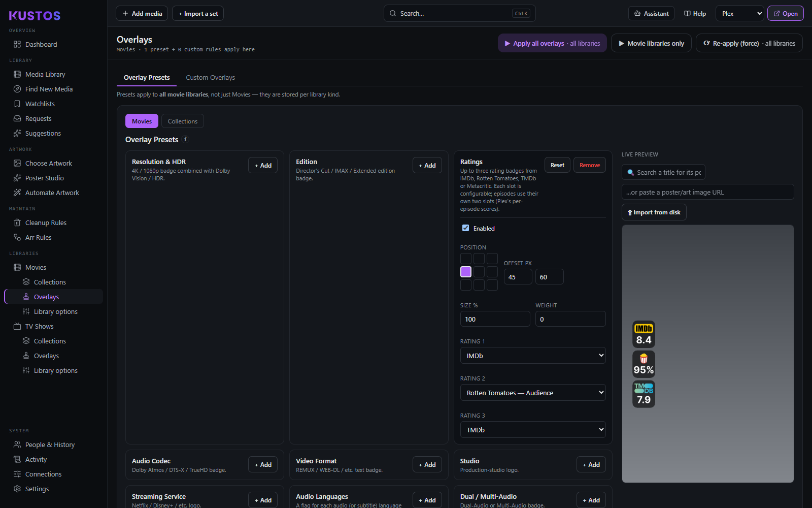Open Requests inbox icon
Screen dimensions: 812x508
[x=17, y=118]
